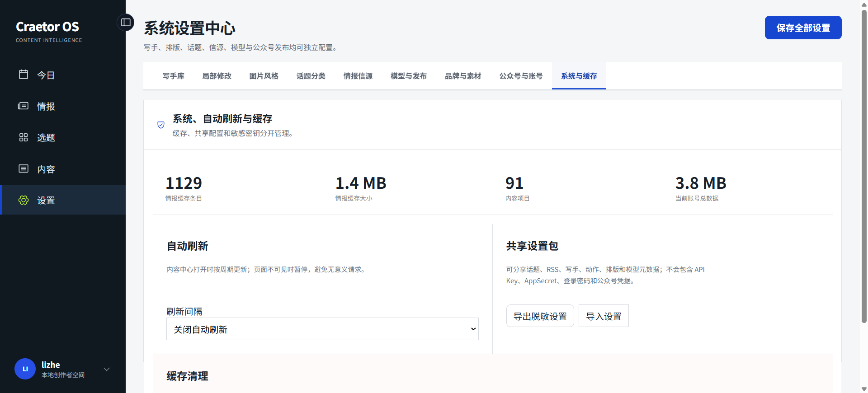Click the 1.4 MB cache size value
This screenshot has height=393, width=868.
(361, 183)
